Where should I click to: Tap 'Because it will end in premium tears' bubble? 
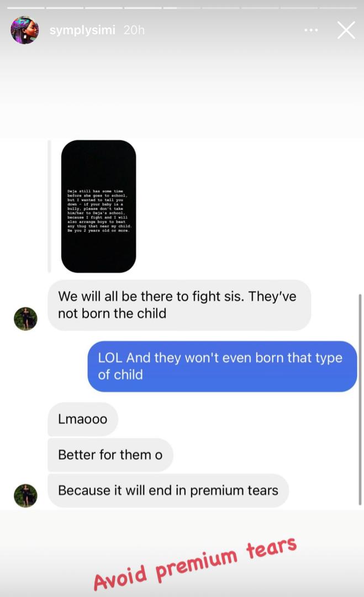click(x=168, y=490)
